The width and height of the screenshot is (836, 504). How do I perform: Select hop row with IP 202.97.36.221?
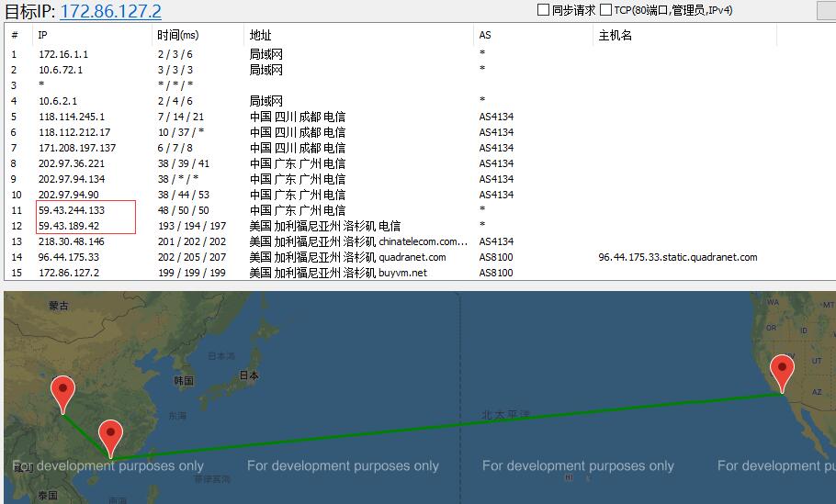[420, 163]
